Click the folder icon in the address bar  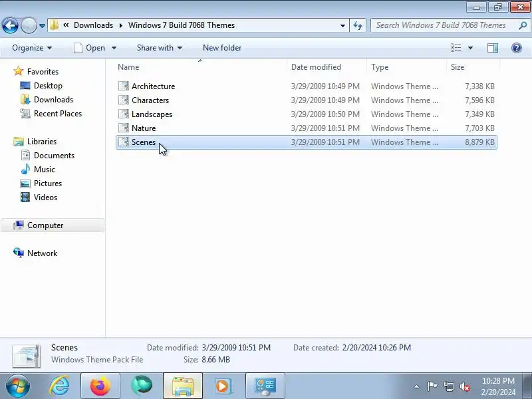[x=54, y=25]
